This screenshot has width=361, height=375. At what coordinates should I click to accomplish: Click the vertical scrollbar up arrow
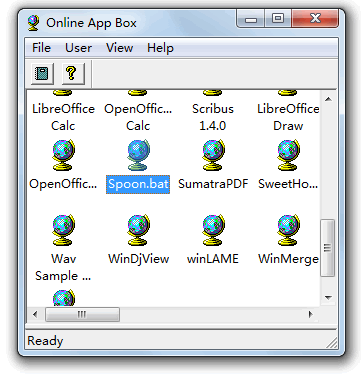[328, 99]
